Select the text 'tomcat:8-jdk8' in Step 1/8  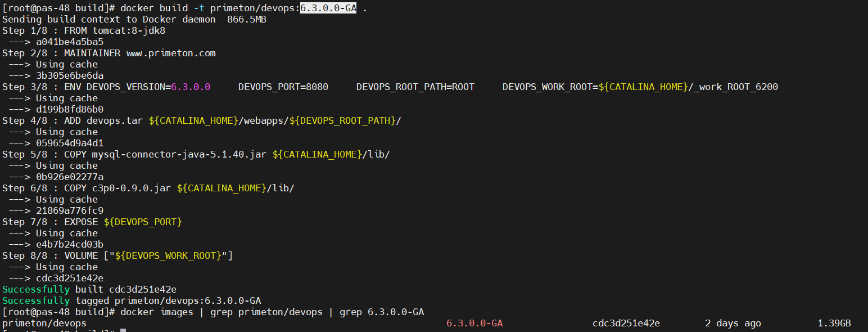[129, 30]
